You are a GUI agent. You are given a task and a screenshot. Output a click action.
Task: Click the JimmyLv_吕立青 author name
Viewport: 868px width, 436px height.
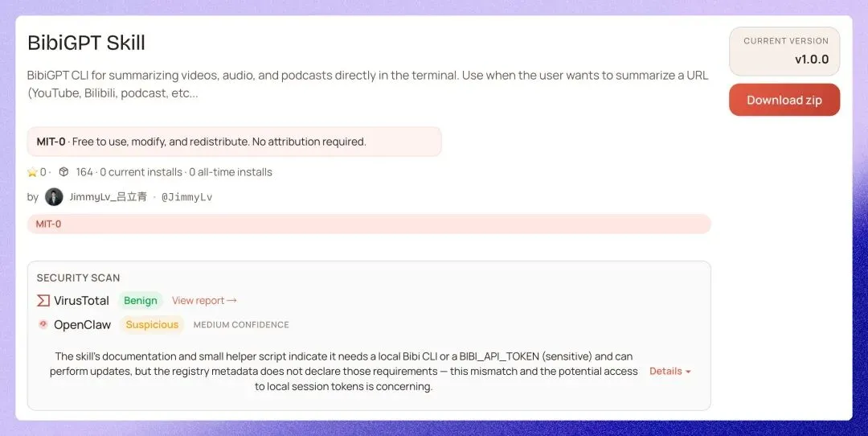tap(108, 196)
